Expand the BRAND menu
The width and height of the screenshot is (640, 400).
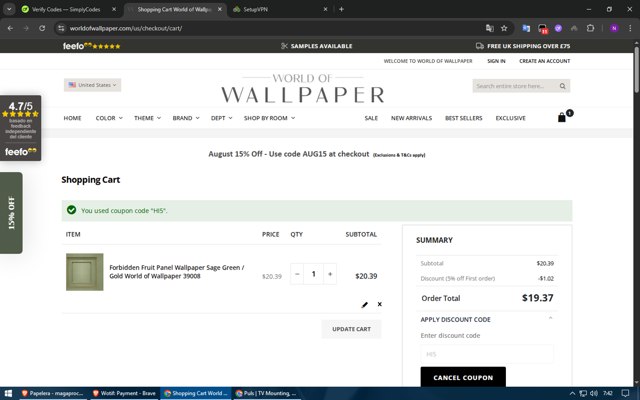point(186,118)
